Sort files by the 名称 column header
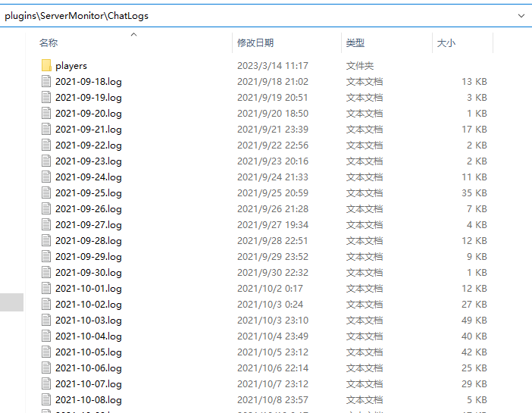Image resolution: width=532 pixels, height=413 pixels. coord(49,43)
